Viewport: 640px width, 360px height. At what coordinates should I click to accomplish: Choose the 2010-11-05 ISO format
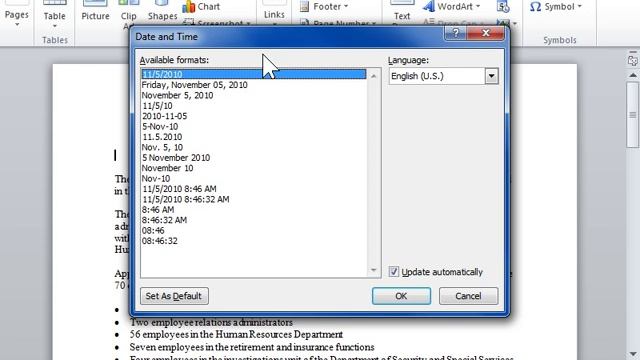(164, 116)
